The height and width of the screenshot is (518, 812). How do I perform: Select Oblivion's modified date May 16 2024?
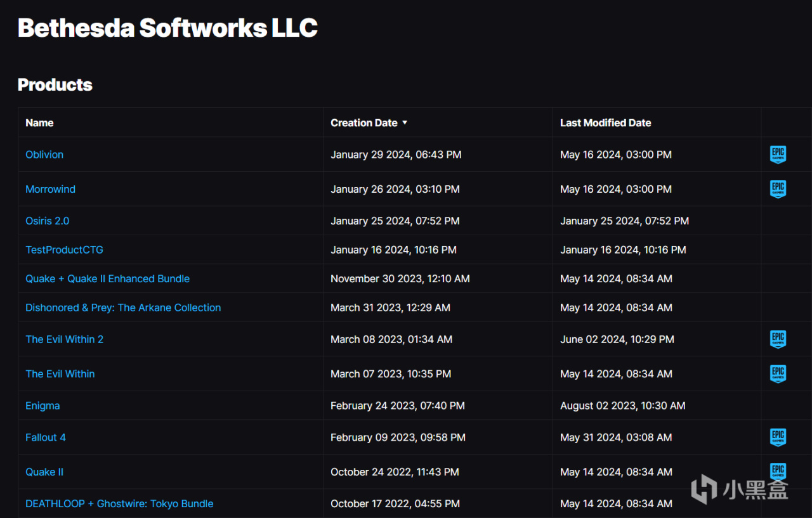[x=616, y=155]
